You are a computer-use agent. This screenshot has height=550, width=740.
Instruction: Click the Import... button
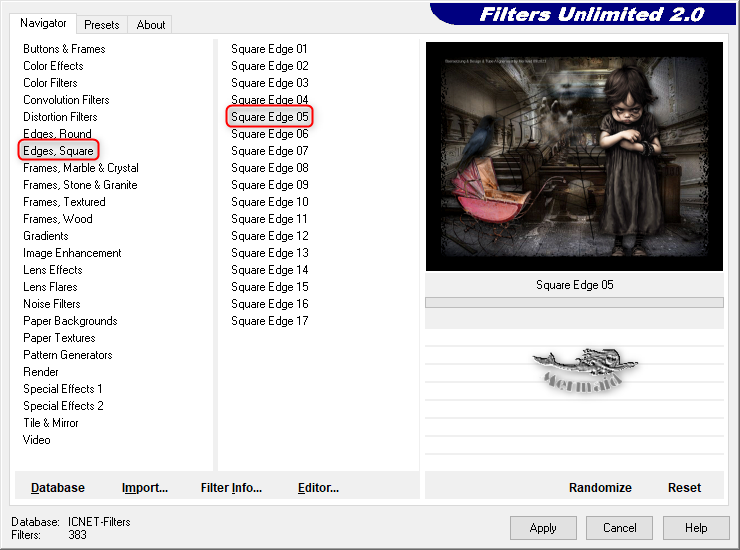coord(145,488)
